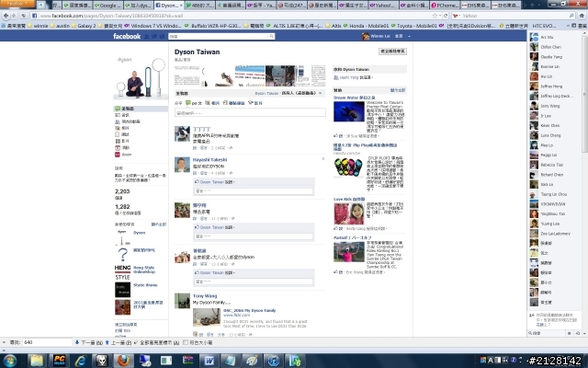Open the PC icon application in taskbar

(59, 361)
